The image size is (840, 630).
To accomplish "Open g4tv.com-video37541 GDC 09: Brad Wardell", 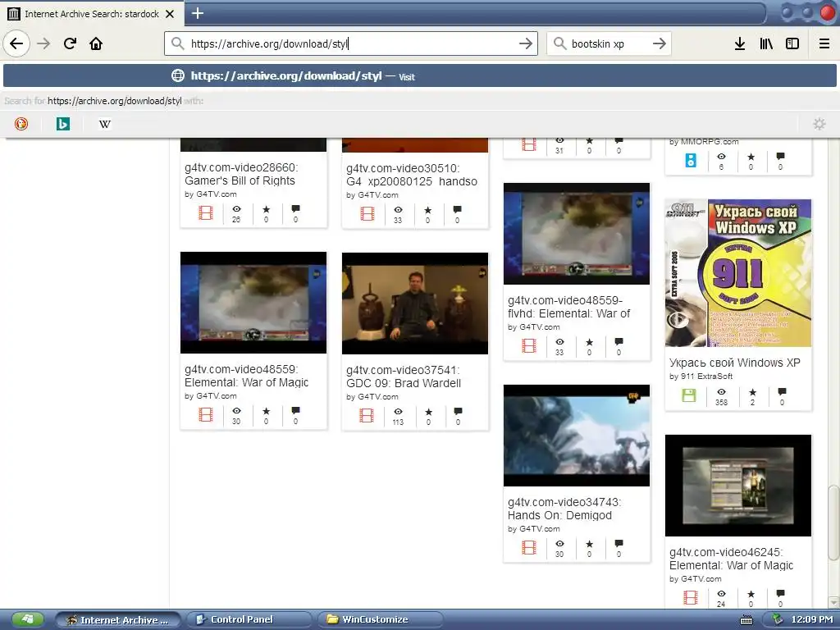I will coord(404,377).
